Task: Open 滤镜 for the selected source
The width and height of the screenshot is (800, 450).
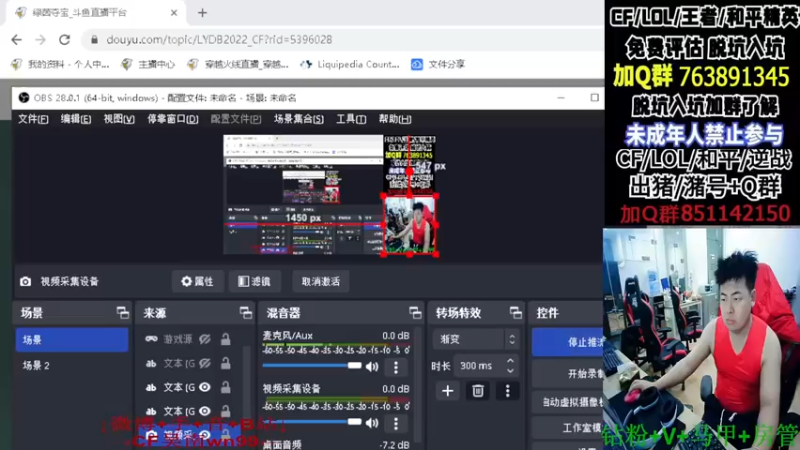Action: [x=254, y=281]
